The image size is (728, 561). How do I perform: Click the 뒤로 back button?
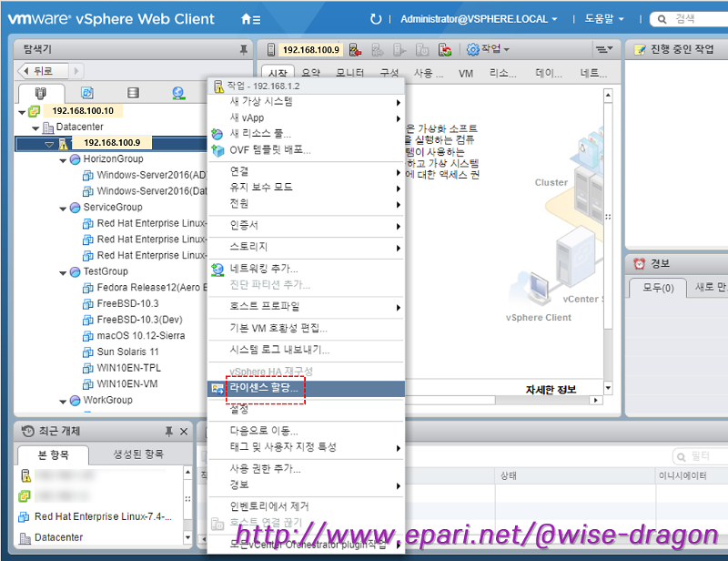point(43,71)
